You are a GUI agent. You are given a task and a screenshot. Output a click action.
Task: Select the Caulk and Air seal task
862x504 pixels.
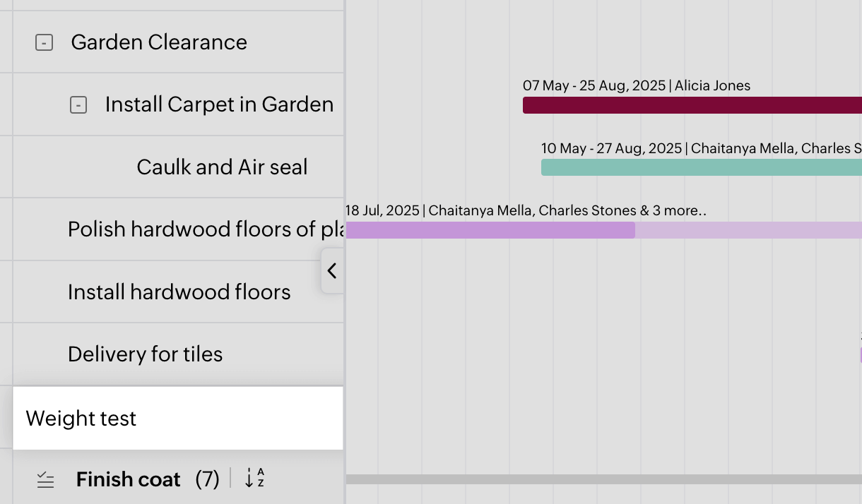pyautogui.click(x=222, y=167)
